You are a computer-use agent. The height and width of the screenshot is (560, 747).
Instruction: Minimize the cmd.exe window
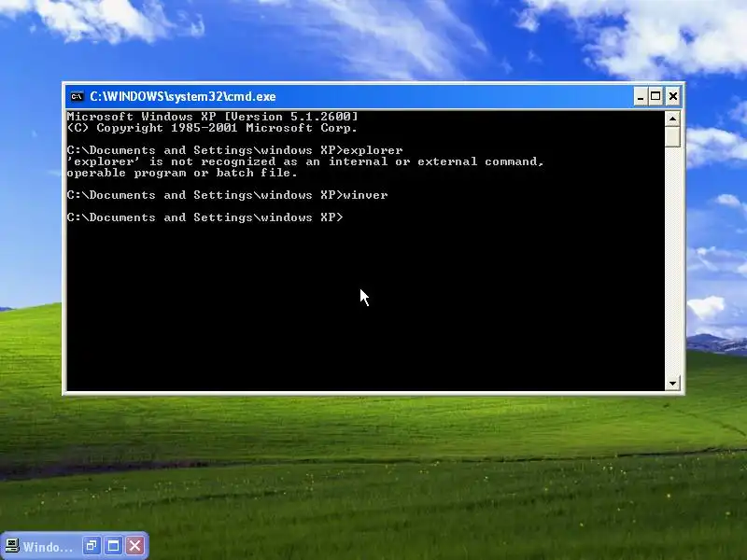pyautogui.click(x=641, y=97)
